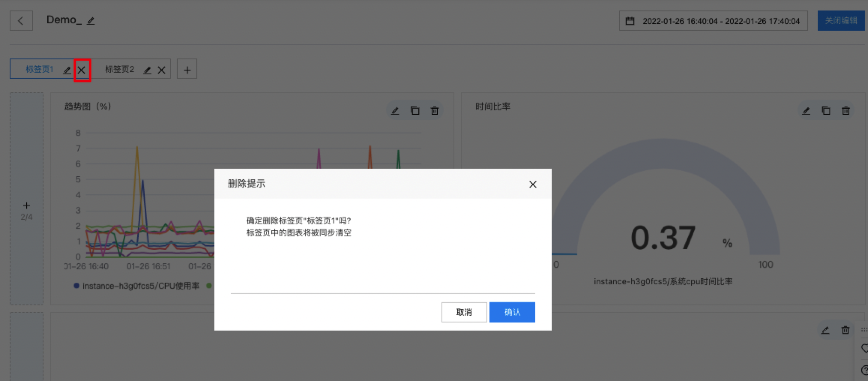Rename 标签页1 with its pencil icon
This screenshot has width=868, height=381.
67,70
